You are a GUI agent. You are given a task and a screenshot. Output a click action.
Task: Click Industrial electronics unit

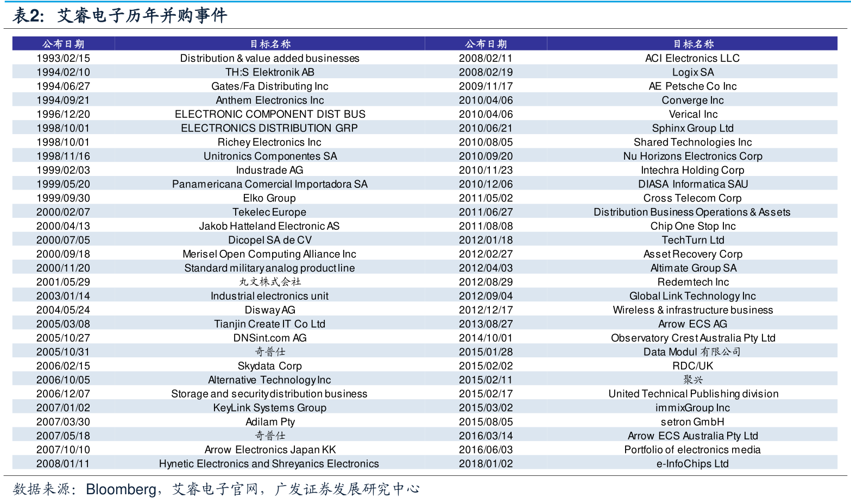point(270,296)
